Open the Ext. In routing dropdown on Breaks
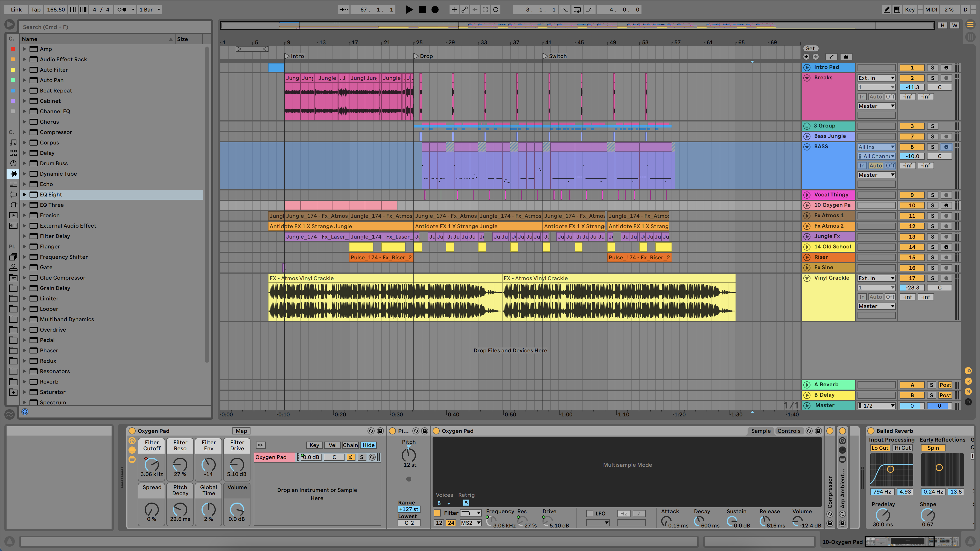Image resolution: width=980 pixels, height=551 pixels. tap(877, 78)
